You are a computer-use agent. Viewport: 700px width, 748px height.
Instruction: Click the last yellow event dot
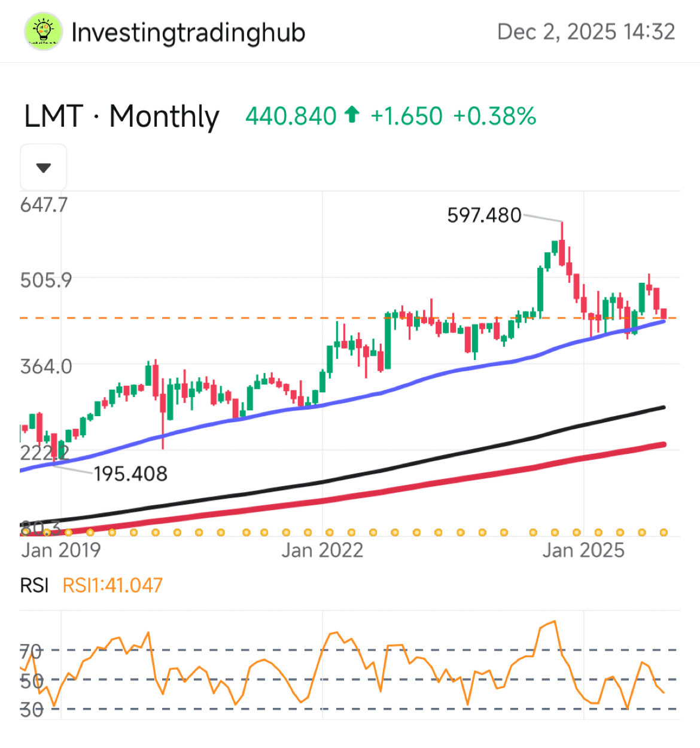[664, 532]
